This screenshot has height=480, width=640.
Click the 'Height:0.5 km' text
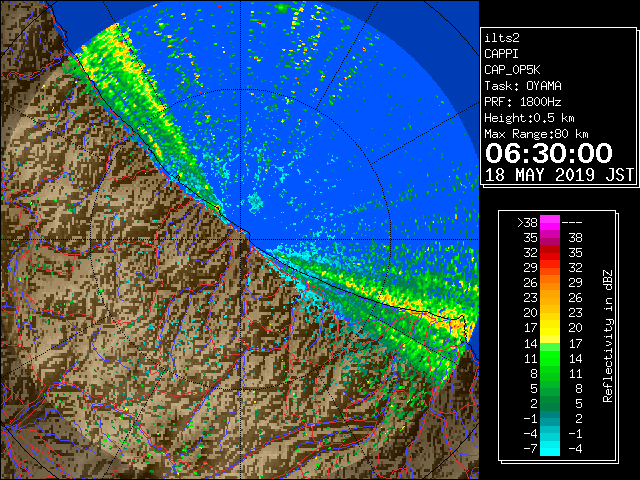(x=529, y=118)
